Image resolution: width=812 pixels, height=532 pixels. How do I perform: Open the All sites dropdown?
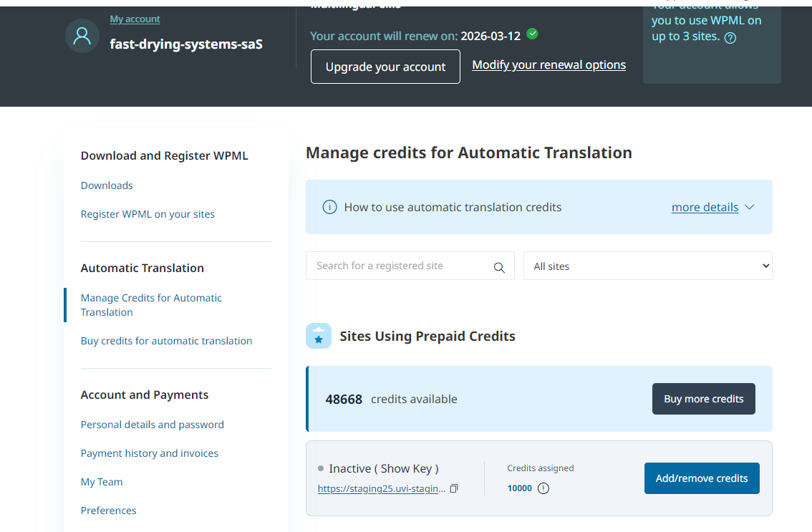coord(647,266)
